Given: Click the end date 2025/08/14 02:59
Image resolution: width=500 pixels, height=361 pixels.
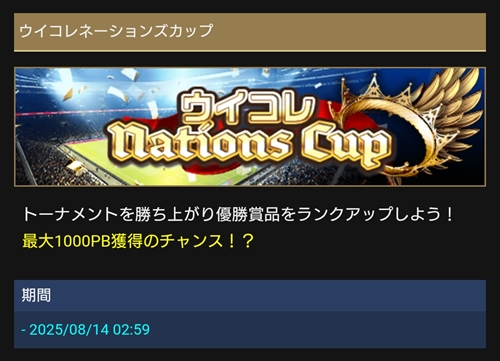Looking at the screenshot, I should (90, 330).
